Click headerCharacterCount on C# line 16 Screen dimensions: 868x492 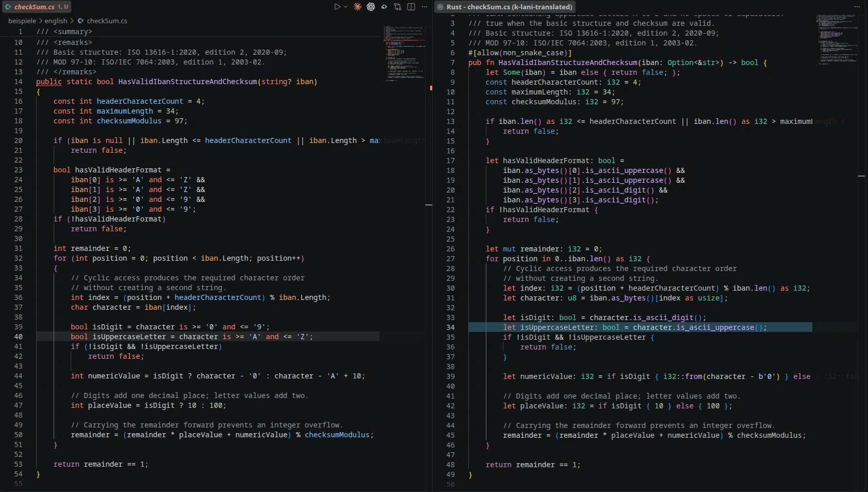(x=140, y=101)
